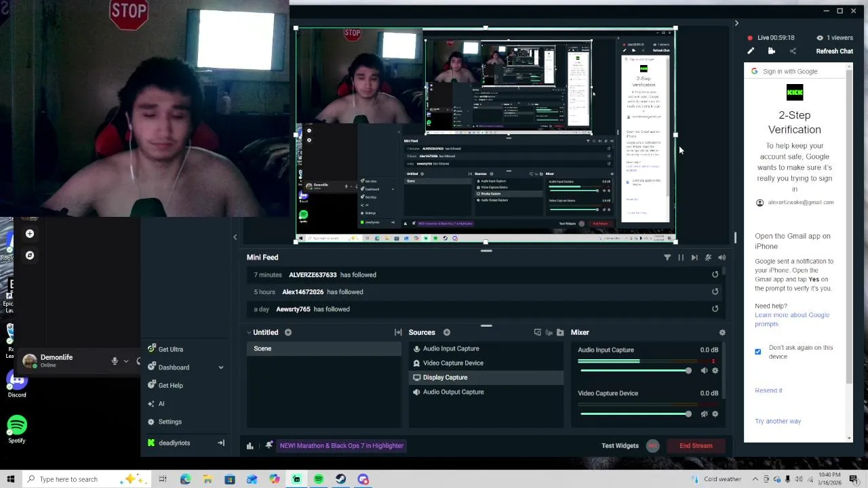
Task: Collapse the chat panel with the right chevron
Action: click(x=736, y=23)
